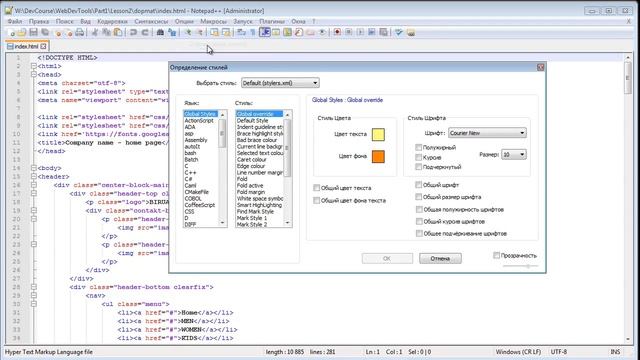Click the Playback Macro icon

coord(360,33)
